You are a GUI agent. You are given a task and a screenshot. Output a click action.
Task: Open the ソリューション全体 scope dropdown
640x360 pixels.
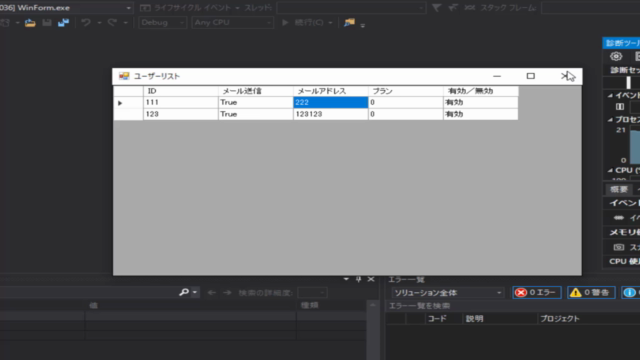(447, 293)
